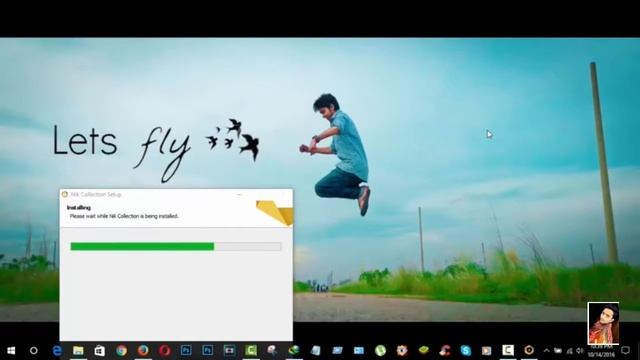
Task: Open Internet Download Manager taskbar icon
Action: 294,351
